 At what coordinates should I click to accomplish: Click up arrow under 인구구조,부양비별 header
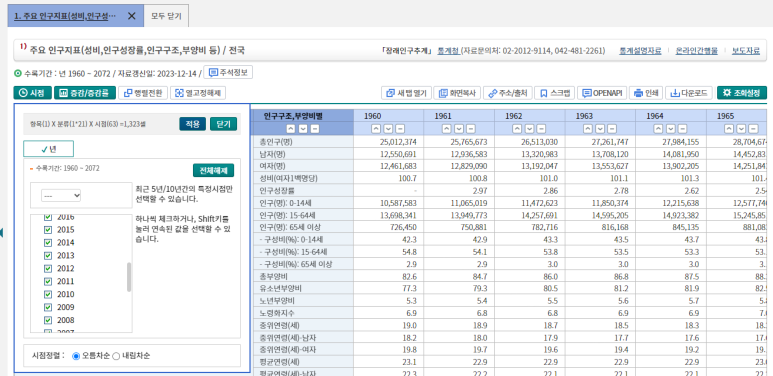pos(290,129)
